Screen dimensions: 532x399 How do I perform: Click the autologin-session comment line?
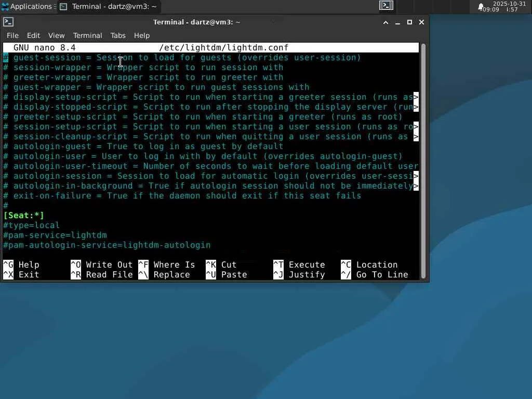[x=211, y=176]
